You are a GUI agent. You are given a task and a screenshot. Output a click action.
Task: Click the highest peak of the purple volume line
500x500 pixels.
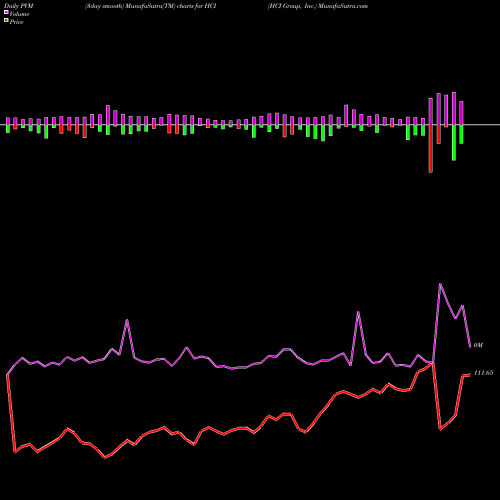(x=440, y=284)
